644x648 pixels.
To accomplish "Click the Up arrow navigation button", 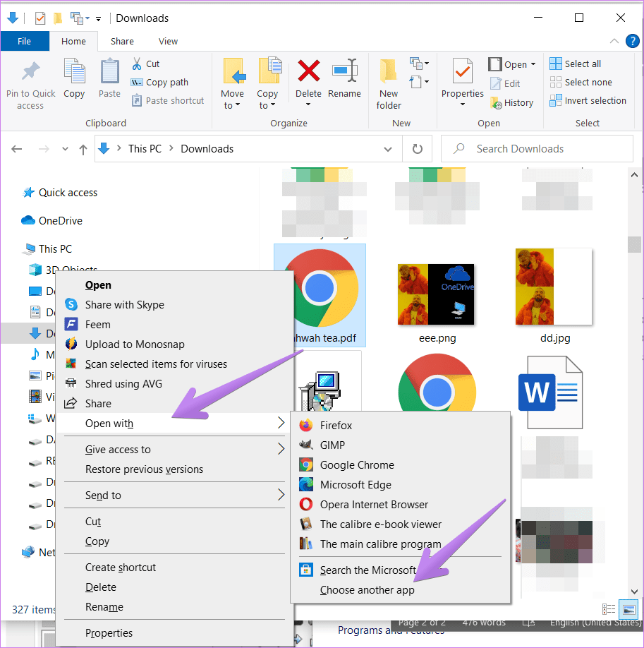I will (x=83, y=149).
